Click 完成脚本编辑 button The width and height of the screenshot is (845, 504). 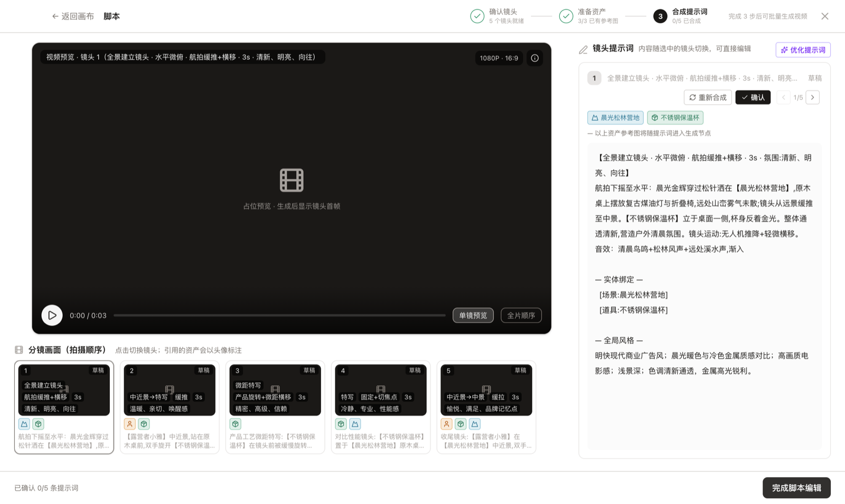coord(796,488)
